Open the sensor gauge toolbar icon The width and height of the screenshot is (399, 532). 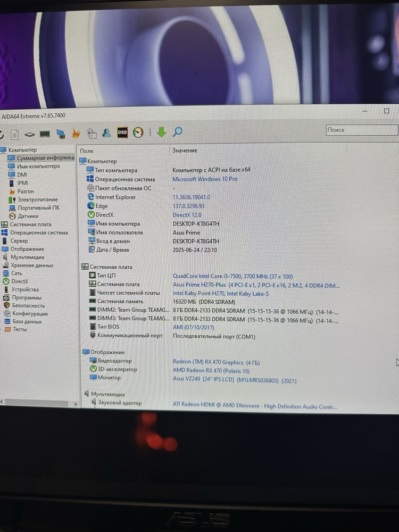[138, 132]
